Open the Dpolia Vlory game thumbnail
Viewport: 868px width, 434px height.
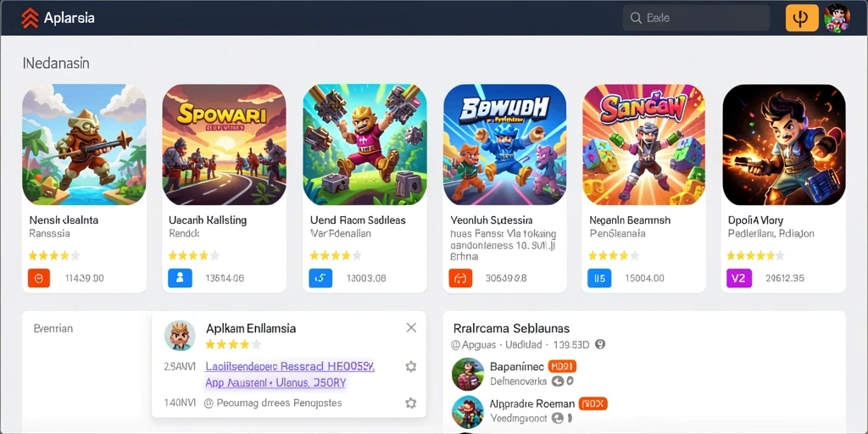tap(784, 144)
